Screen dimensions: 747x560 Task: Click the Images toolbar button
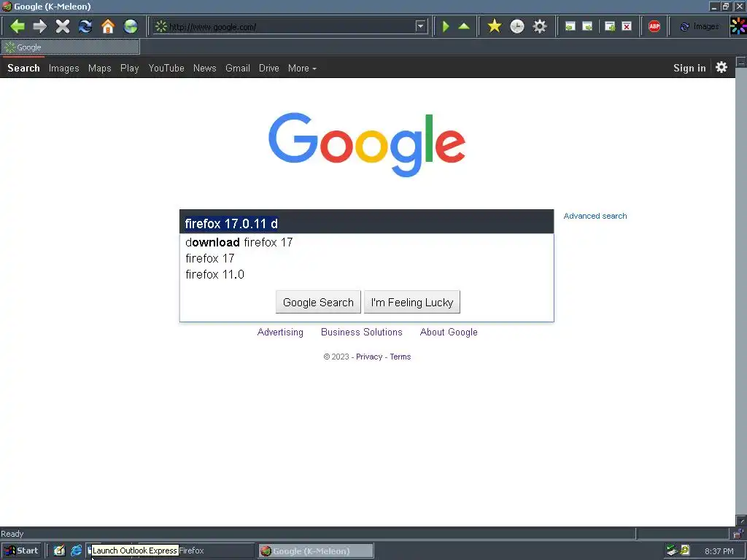(700, 27)
